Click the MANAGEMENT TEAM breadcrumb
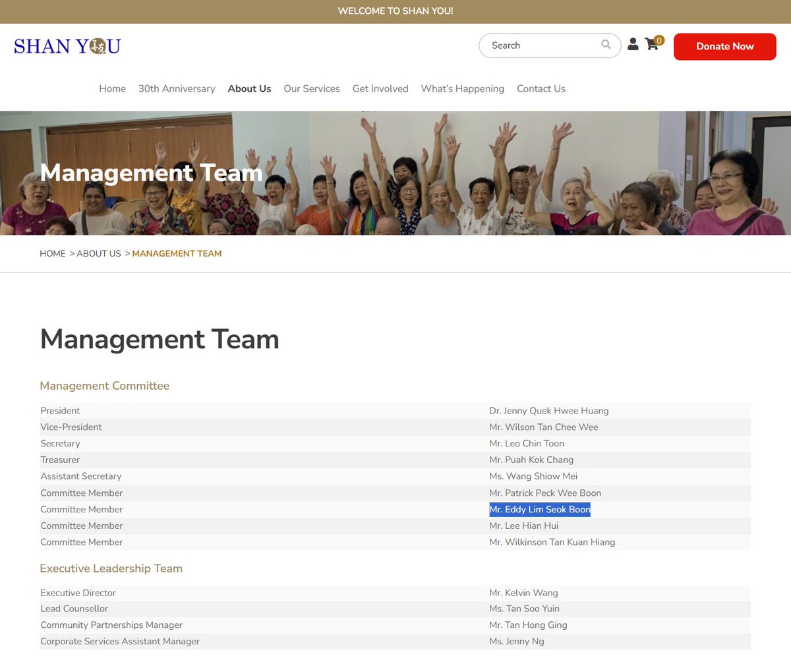This screenshot has width=791, height=672. pyautogui.click(x=177, y=253)
